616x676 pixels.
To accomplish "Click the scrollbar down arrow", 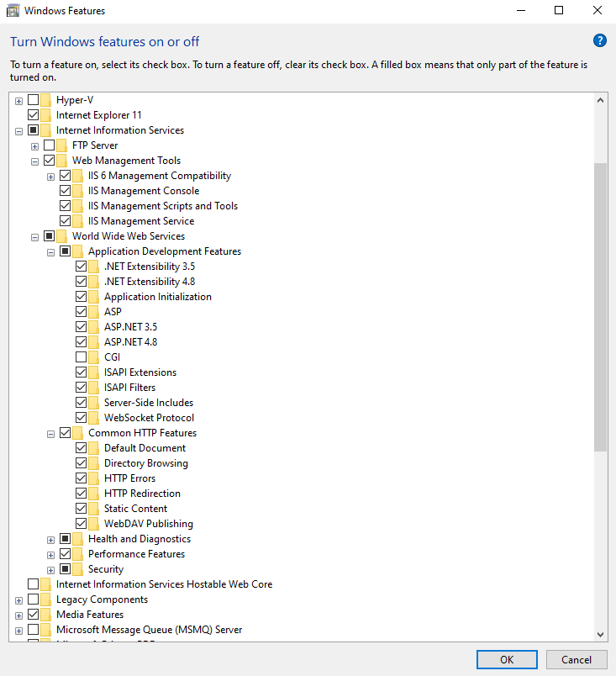I will click(x=601, y=634).
